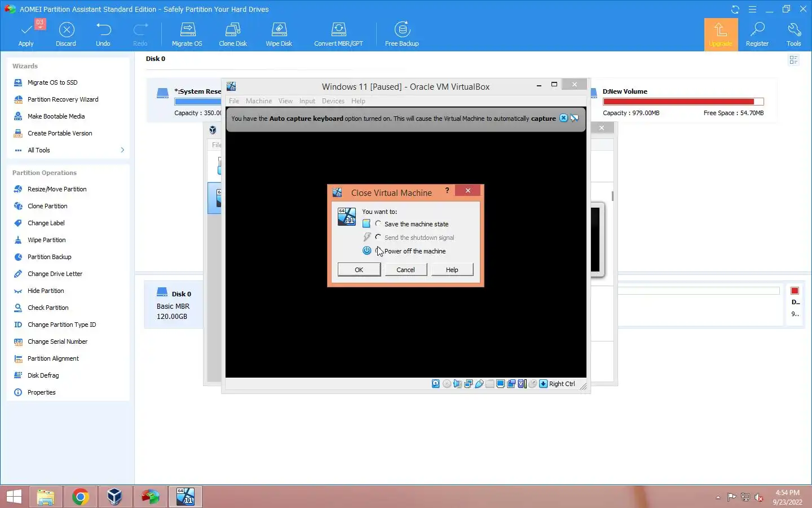
Task: Click the Right Ctrl host key indicator
Action: pos(562,384)
